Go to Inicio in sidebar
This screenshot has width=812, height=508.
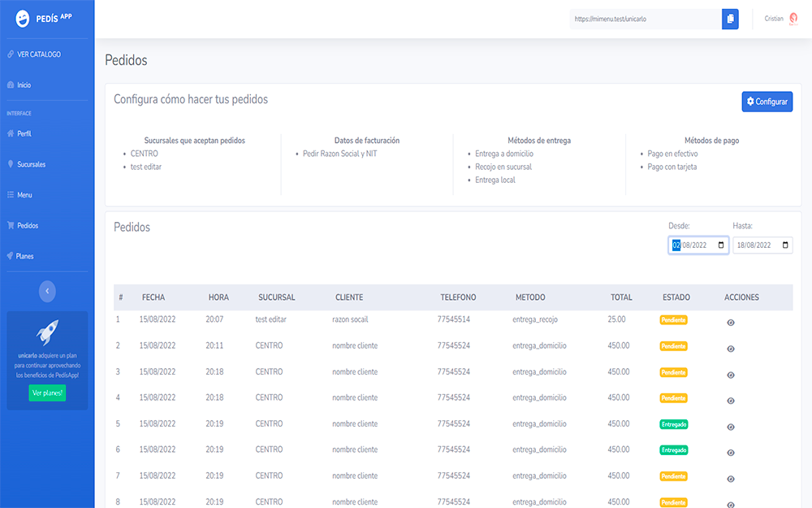point(24,85)
